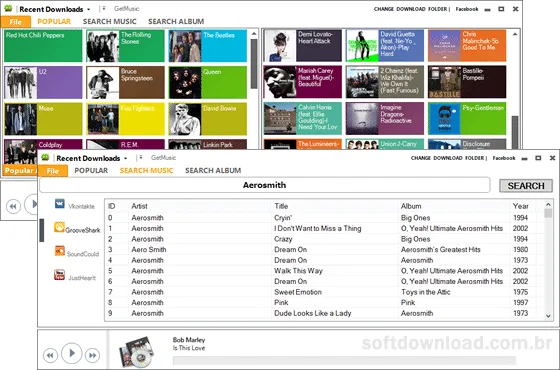Open the Red Hot Chili Peppers tile

click(43, 46)
